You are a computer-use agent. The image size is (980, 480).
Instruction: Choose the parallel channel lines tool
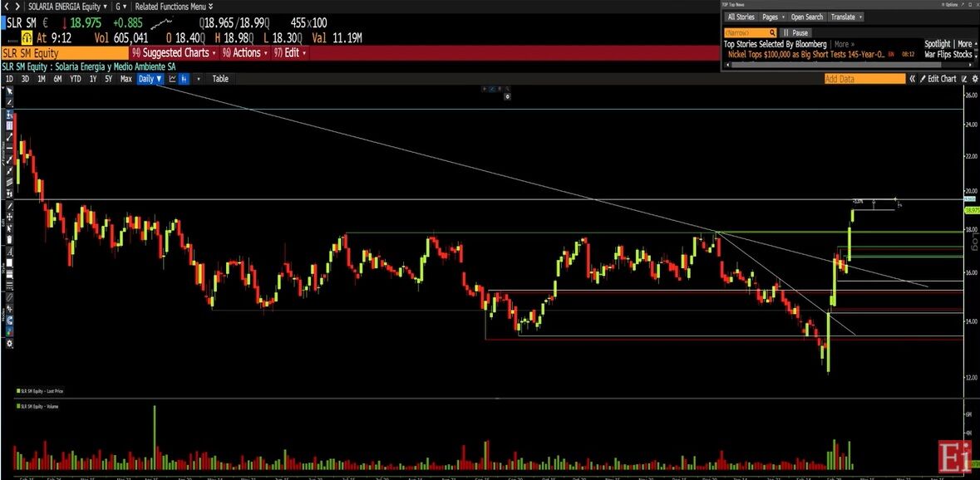9,182
